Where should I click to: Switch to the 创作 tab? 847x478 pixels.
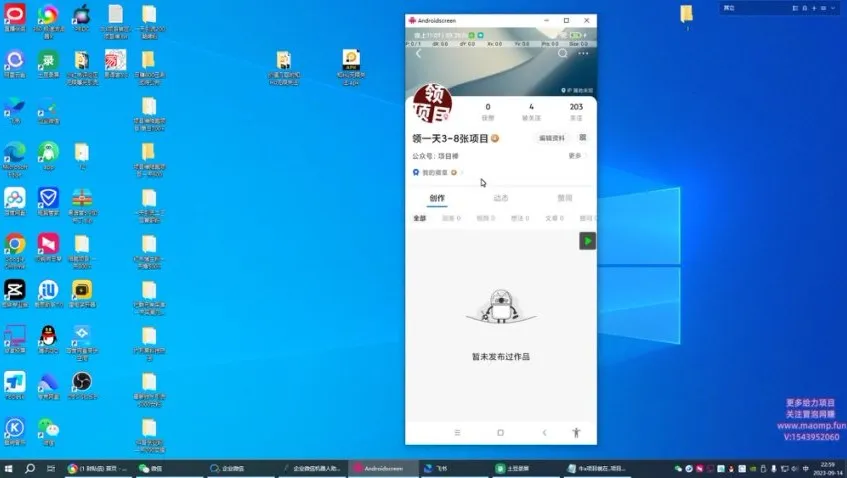tap(437, 198)
